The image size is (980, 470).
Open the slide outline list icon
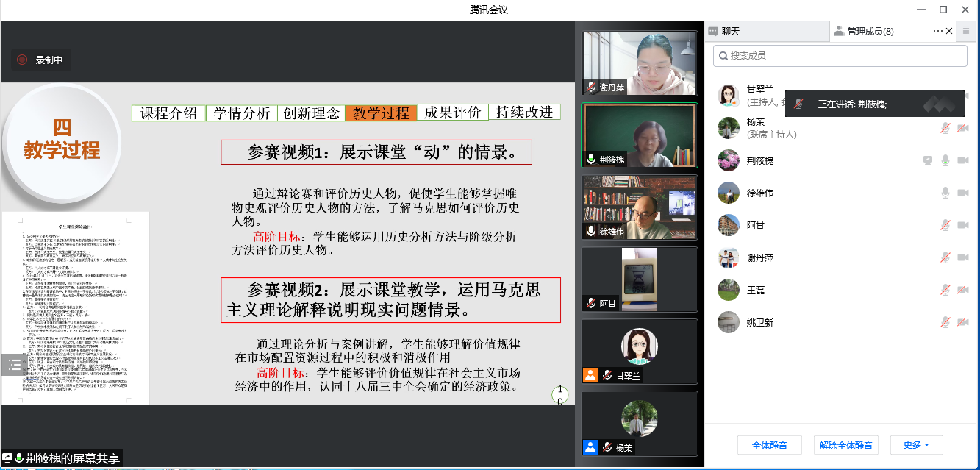[15, 365]
